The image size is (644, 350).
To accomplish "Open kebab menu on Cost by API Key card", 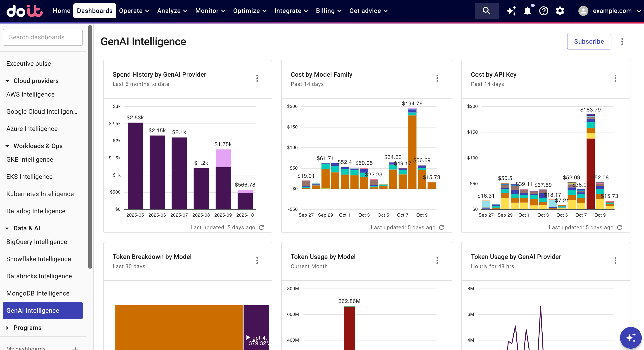I will [615, 78].
